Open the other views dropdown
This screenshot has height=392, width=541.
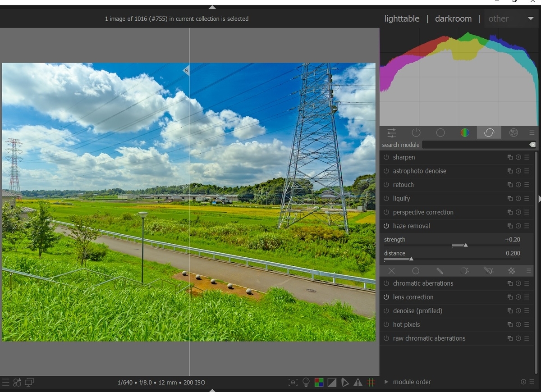(x=510, y=19)
